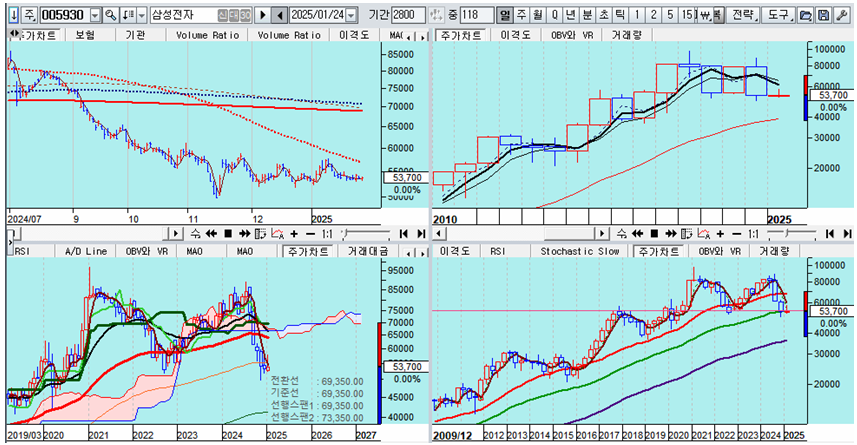Fast-forward the chart under the yearly 2010 panel
857x445 pixels.
671,234
